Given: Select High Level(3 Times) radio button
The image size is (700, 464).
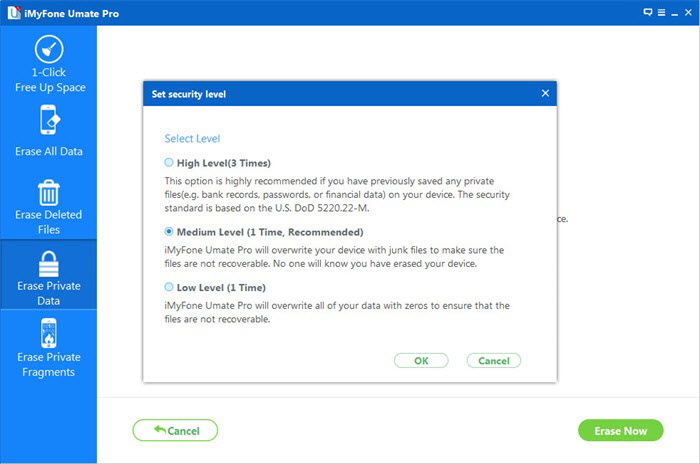Looking at the screenshot, I should pos(169,163).
